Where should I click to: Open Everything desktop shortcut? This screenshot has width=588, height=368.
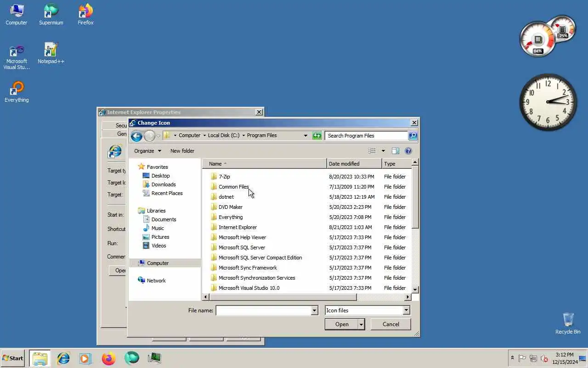coord(17,92)
